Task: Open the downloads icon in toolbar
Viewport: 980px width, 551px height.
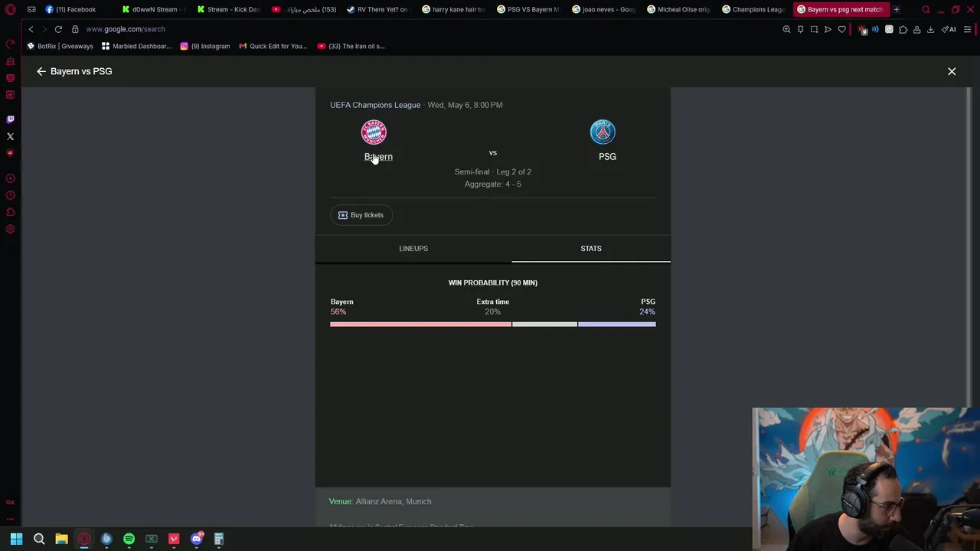Action: tap(930, 29)
